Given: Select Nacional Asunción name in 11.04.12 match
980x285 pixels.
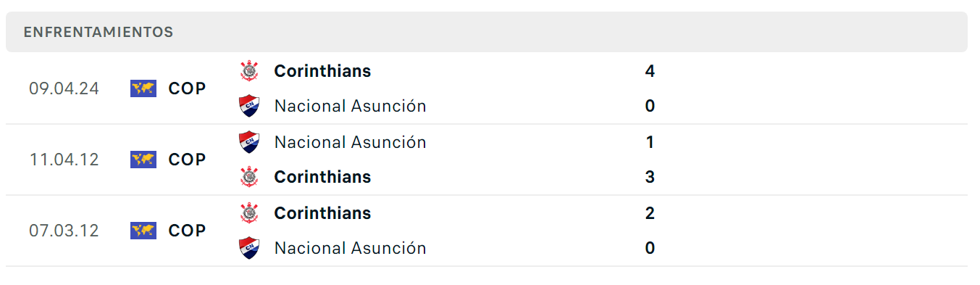Looking at the screenshot, I should 351,142.
